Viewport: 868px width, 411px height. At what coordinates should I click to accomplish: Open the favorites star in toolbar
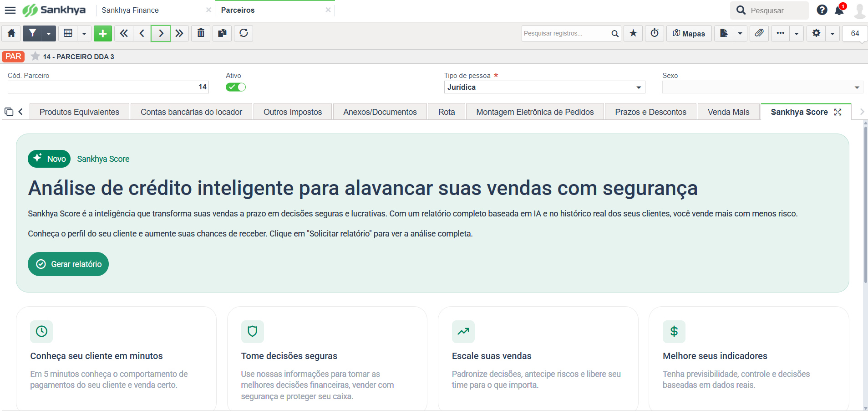pyautogui.click(x=633, y=33)
